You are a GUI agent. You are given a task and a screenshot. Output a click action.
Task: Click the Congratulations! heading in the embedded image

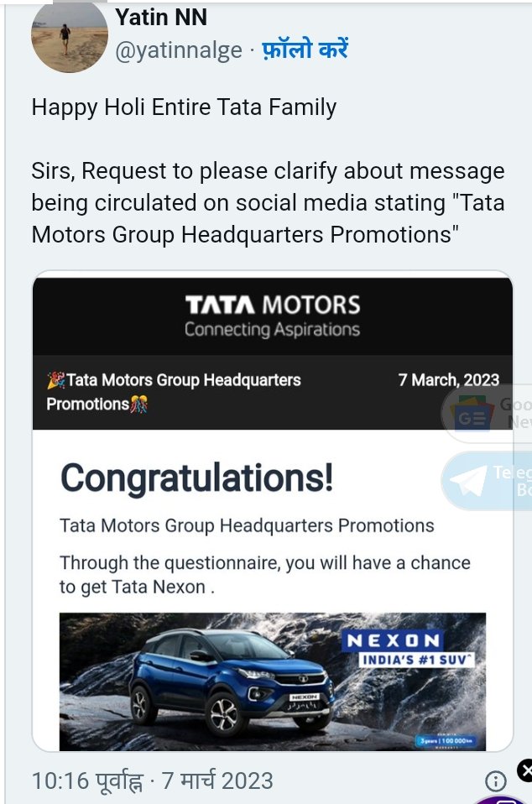point(197,478)
